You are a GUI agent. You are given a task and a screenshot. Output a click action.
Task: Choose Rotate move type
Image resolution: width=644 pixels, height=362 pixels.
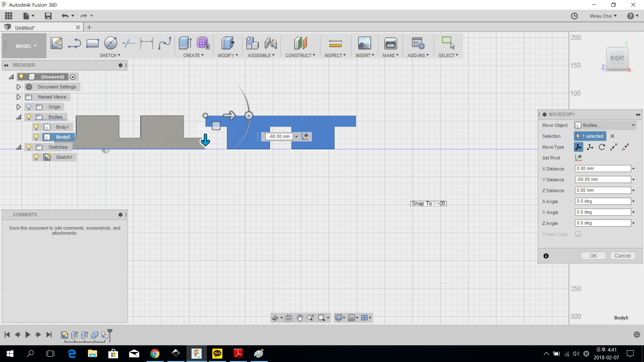pyautogui.click(x=602, y=147)
